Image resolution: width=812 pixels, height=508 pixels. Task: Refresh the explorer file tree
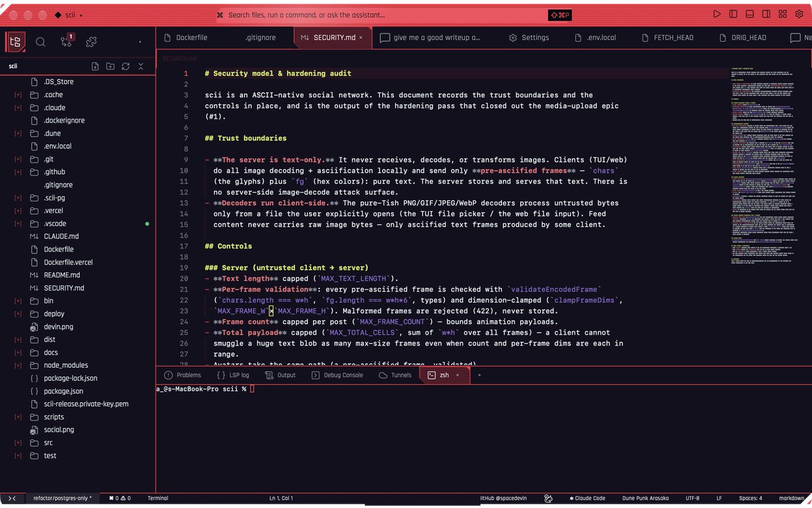[x=126, y=66]
